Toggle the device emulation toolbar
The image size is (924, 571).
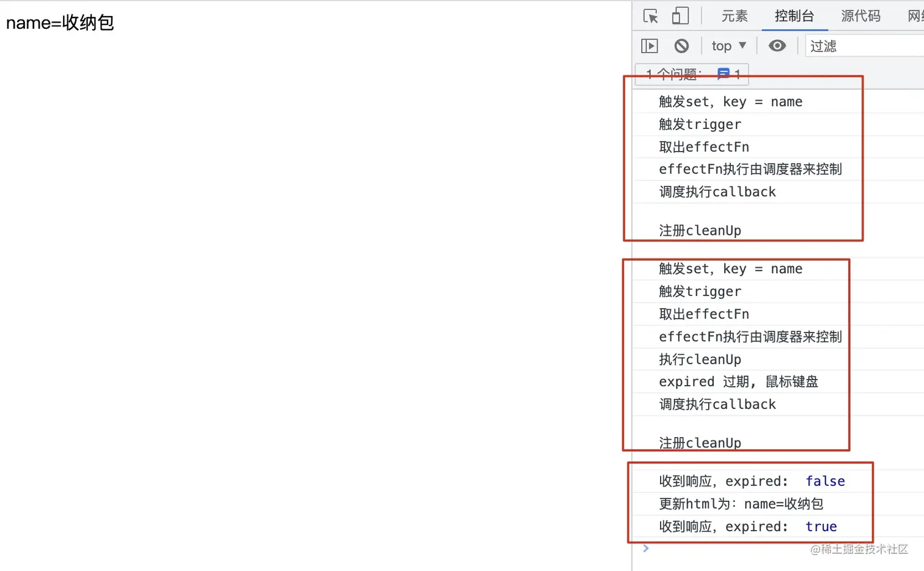coord(680,17)
